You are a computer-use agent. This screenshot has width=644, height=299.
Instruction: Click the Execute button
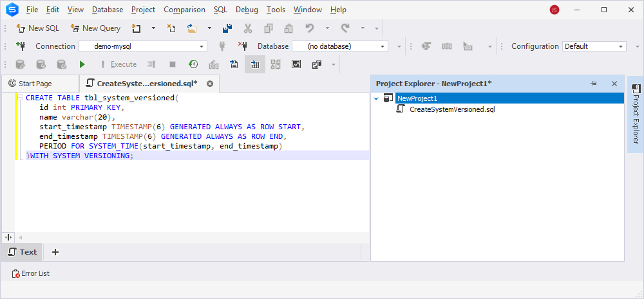pos(118,64)
